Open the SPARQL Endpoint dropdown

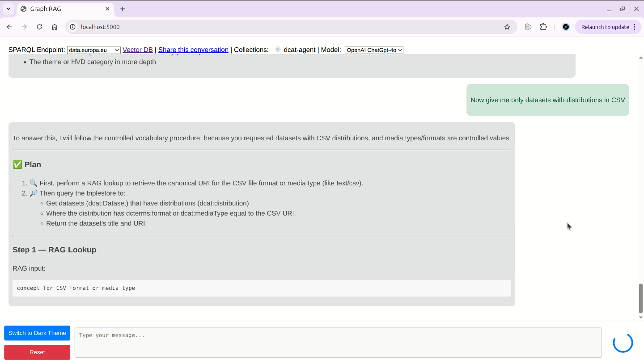pos(94,50)
